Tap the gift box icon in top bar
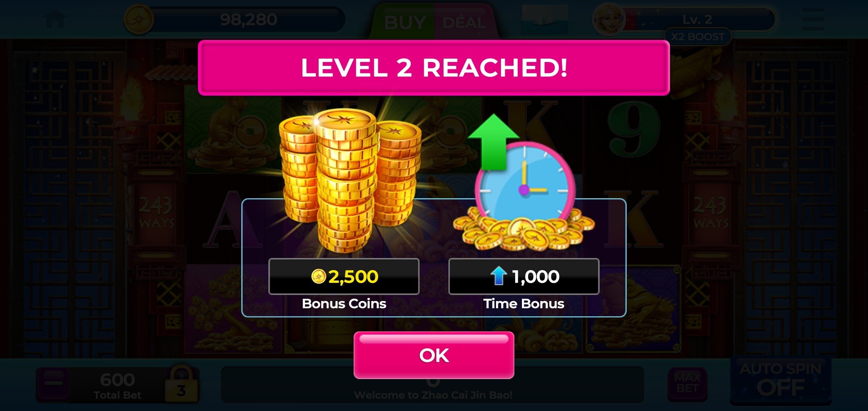 (x=545, y=20)
